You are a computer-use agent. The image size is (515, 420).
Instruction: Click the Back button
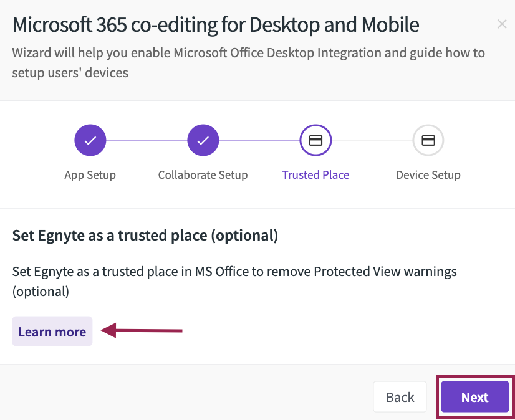point(400,397)
